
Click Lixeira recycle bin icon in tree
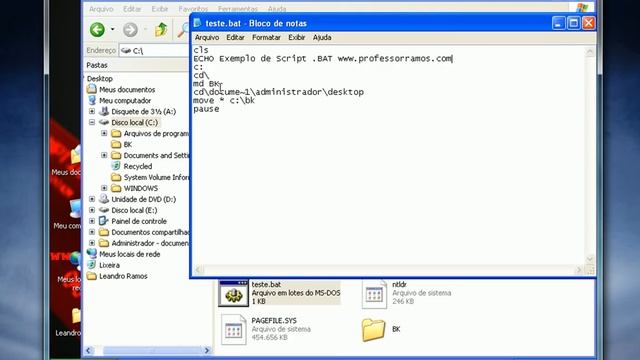[92, 264]
